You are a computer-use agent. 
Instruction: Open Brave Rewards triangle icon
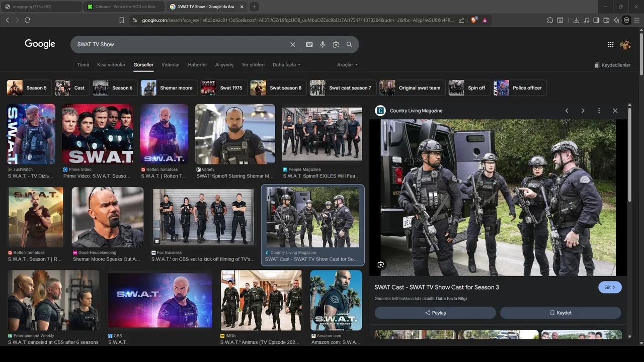coord(485,20)
